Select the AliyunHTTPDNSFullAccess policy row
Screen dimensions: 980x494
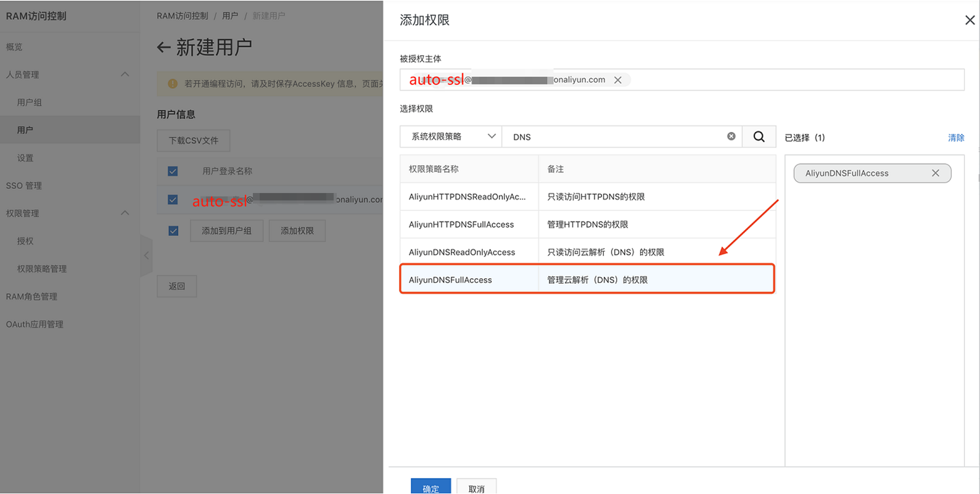click(588, 224)
